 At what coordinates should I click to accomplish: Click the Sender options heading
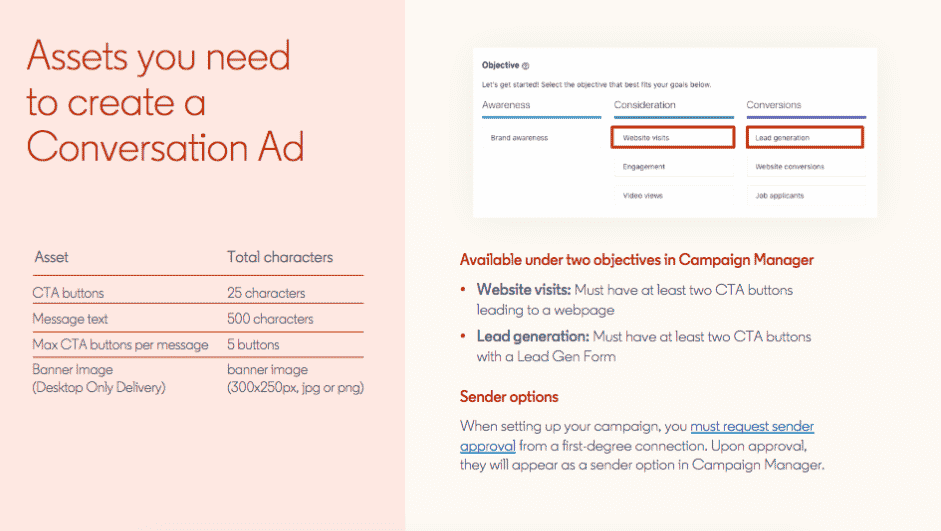point(509,397)
